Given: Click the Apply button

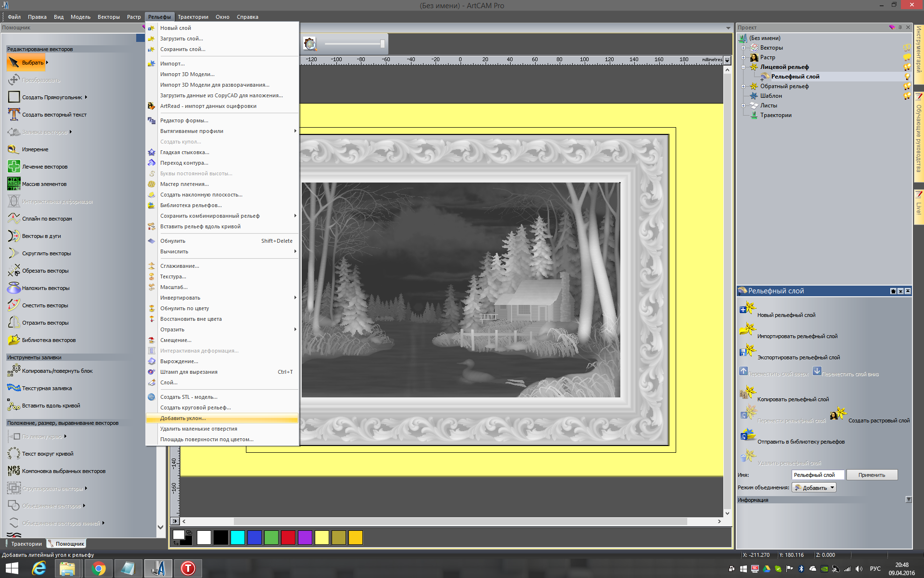Looking at the screenshot, I should point(872,475).
